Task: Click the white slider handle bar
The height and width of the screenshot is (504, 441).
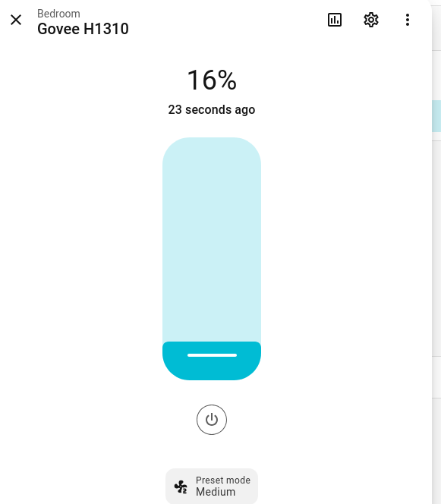Action: coord(212,355)
